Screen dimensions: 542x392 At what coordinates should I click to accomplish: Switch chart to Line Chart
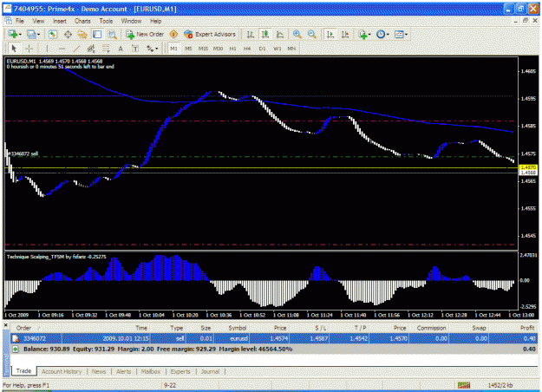pyautogui.click(x=280, y=34)
